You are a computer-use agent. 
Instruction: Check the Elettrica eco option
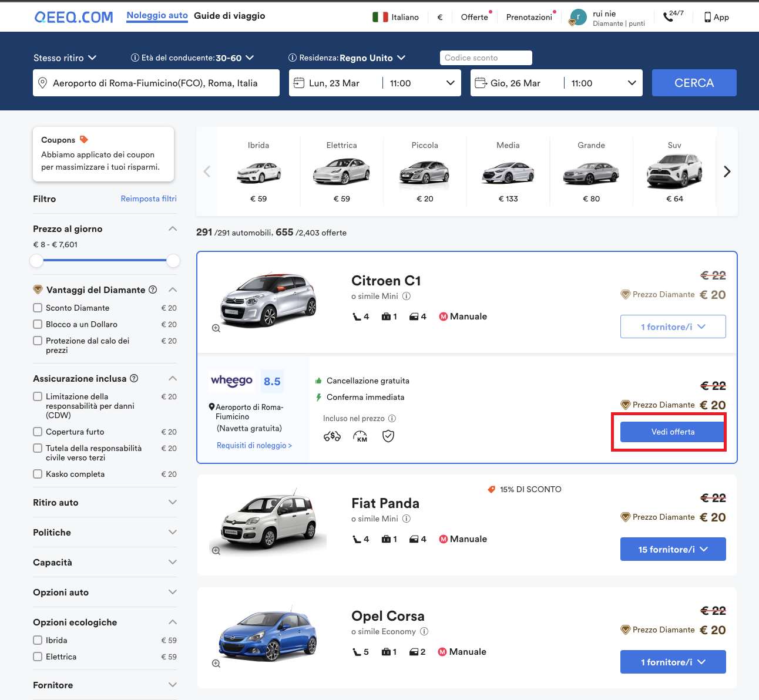tap(38, 657)
